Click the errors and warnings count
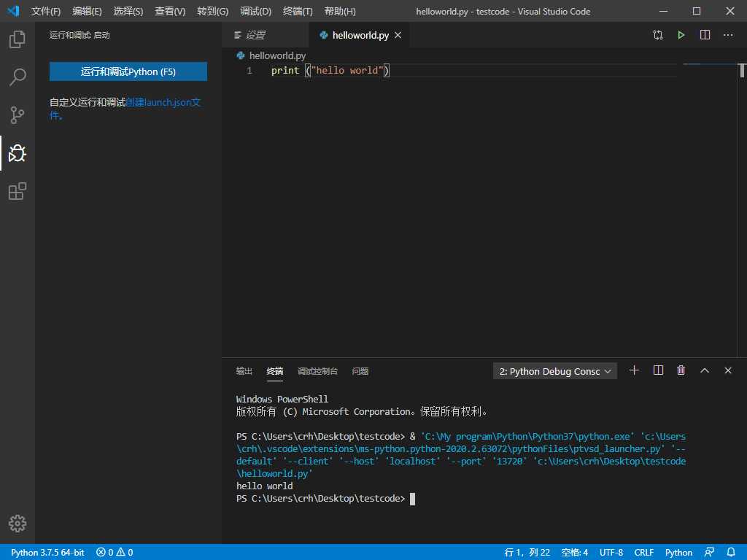Image resolution: width=747 pixels, height=560 pixels. [x=115, y=553]
